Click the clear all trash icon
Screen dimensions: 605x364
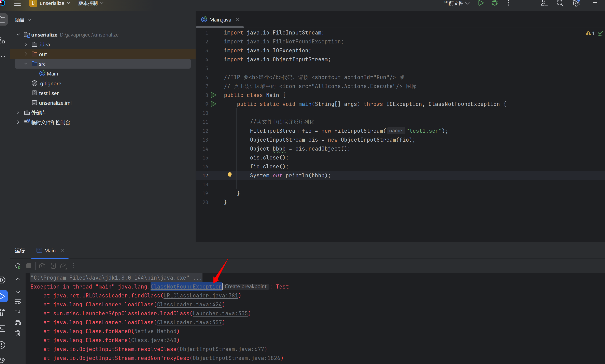coord(18,333)
